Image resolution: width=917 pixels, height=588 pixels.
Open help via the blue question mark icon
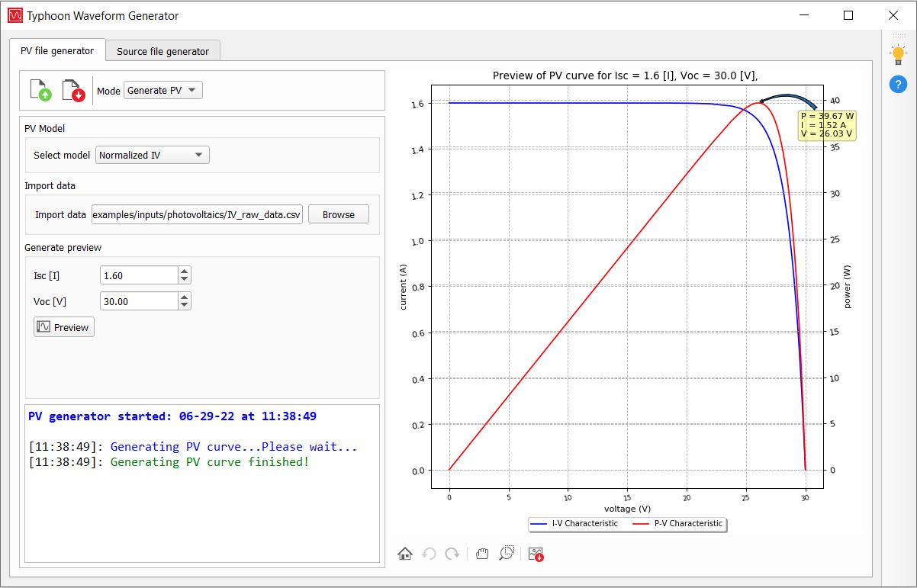[x=898, y=84]
